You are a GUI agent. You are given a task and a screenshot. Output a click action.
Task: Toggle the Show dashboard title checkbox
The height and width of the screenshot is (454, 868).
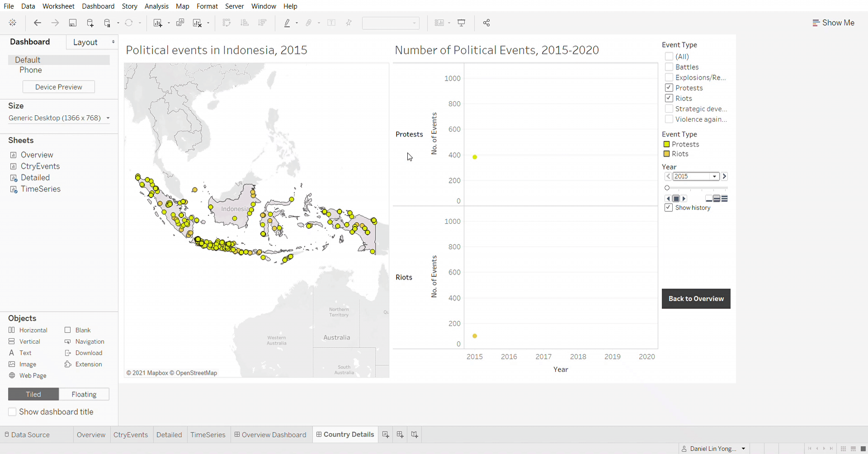coord(13,412)
